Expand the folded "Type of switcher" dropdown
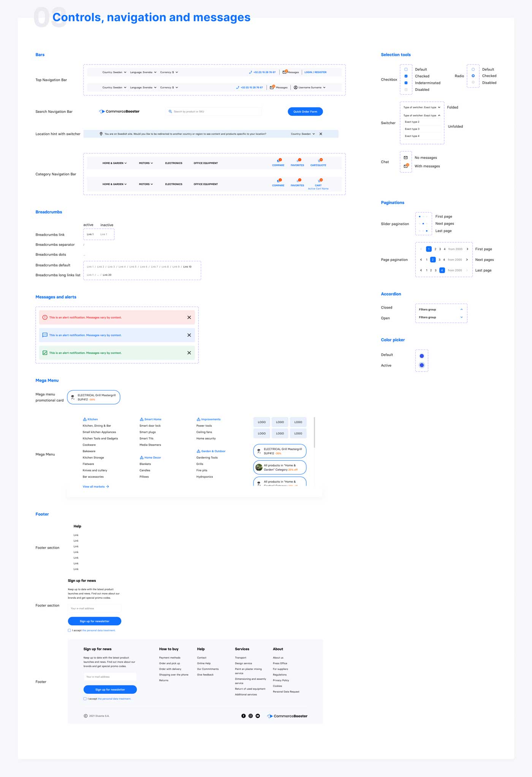The width and height of the screenshot is (532, 777). 422,107
